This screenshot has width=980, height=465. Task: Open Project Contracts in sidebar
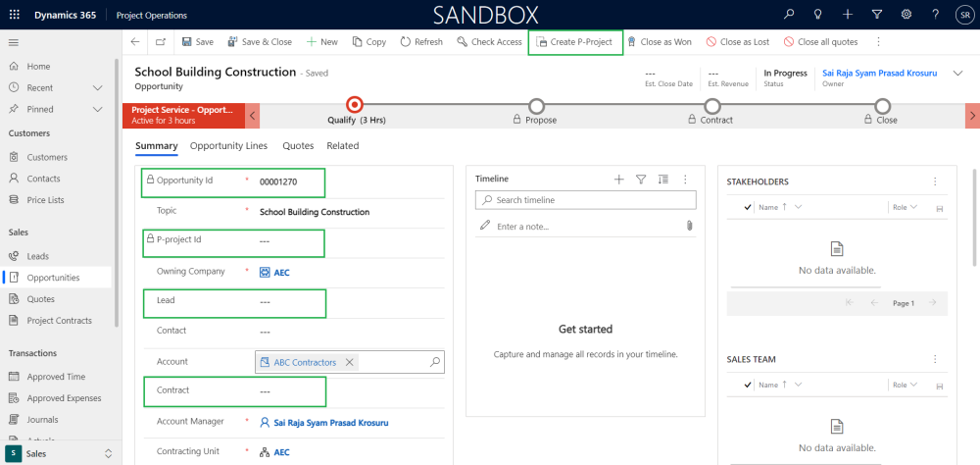[x=58, y=320]
